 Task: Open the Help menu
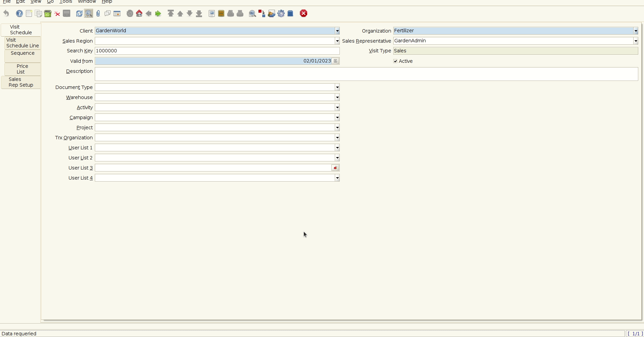coord(107,2)
